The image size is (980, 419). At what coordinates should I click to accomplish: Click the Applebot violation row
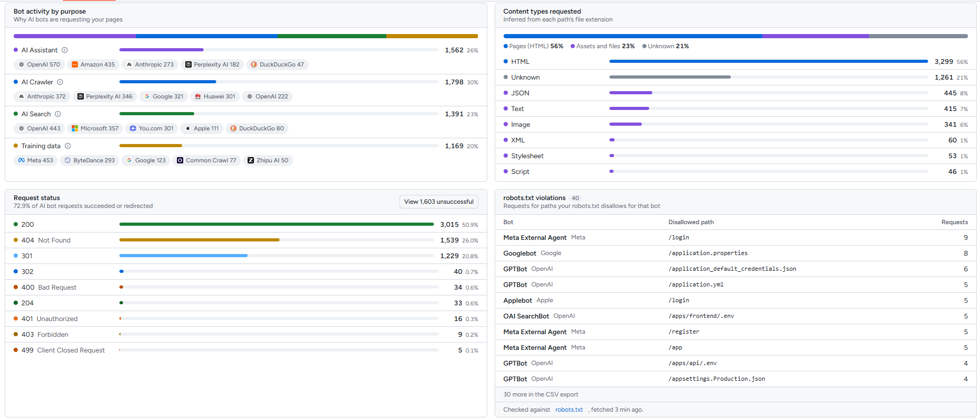(x=736, y=301)
